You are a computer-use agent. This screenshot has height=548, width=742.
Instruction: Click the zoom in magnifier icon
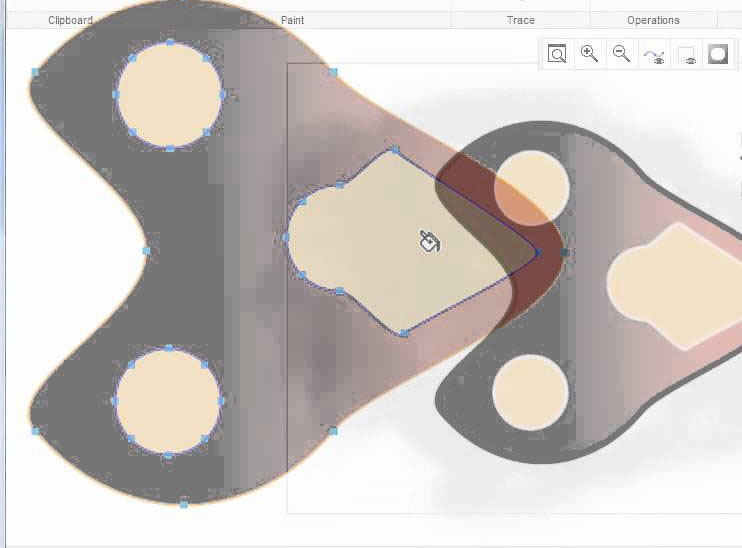[x=589, y=53]
